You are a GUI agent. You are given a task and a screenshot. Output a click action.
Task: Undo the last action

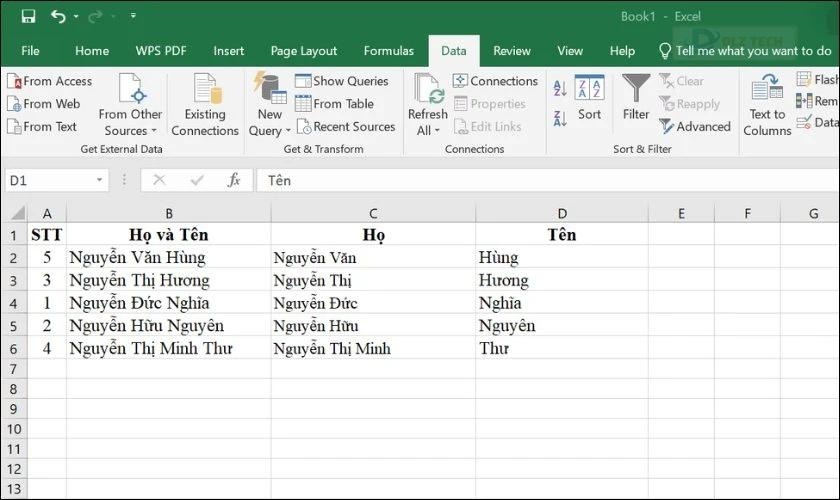(58, 17)
